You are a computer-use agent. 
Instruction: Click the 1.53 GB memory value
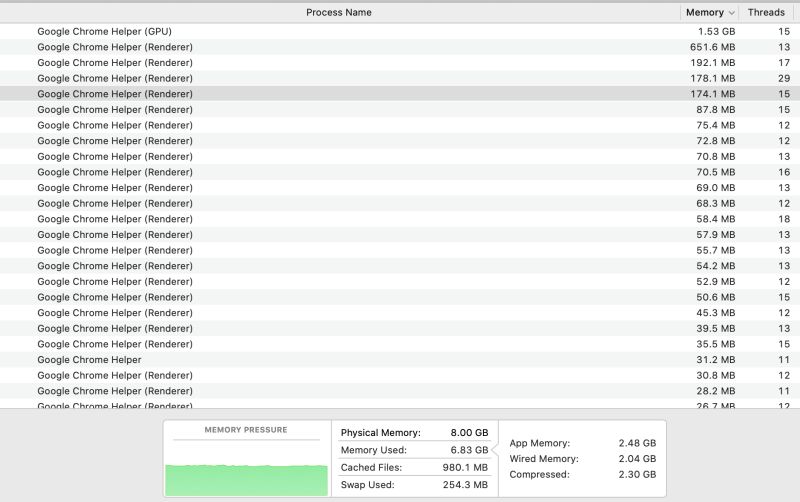[x=716, y=32]
